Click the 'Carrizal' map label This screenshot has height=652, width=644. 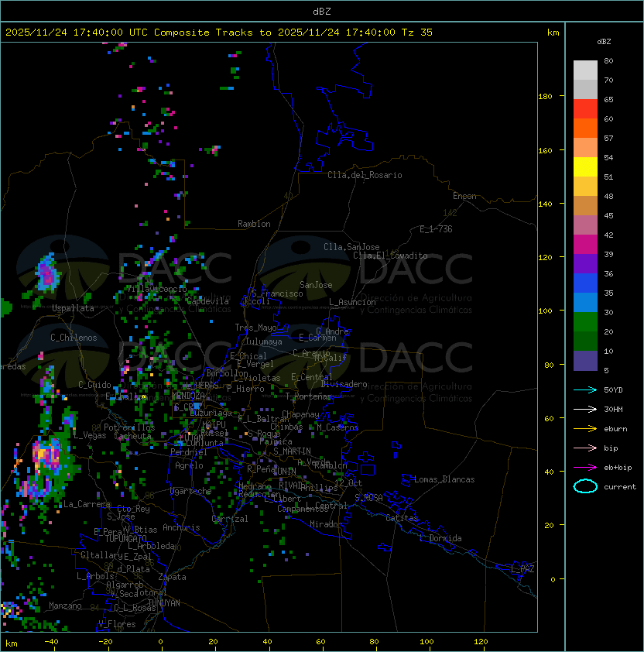click(230, 519)
